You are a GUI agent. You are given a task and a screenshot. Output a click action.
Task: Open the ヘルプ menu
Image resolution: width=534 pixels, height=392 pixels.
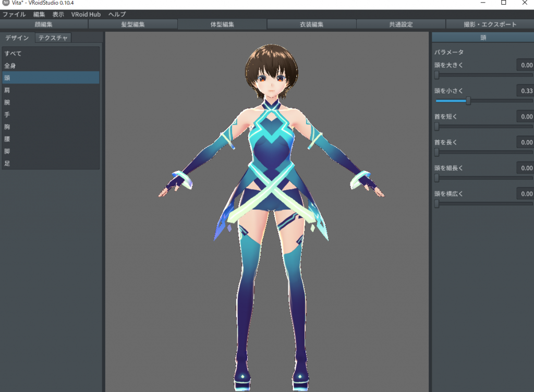click(x=117, y=15)
